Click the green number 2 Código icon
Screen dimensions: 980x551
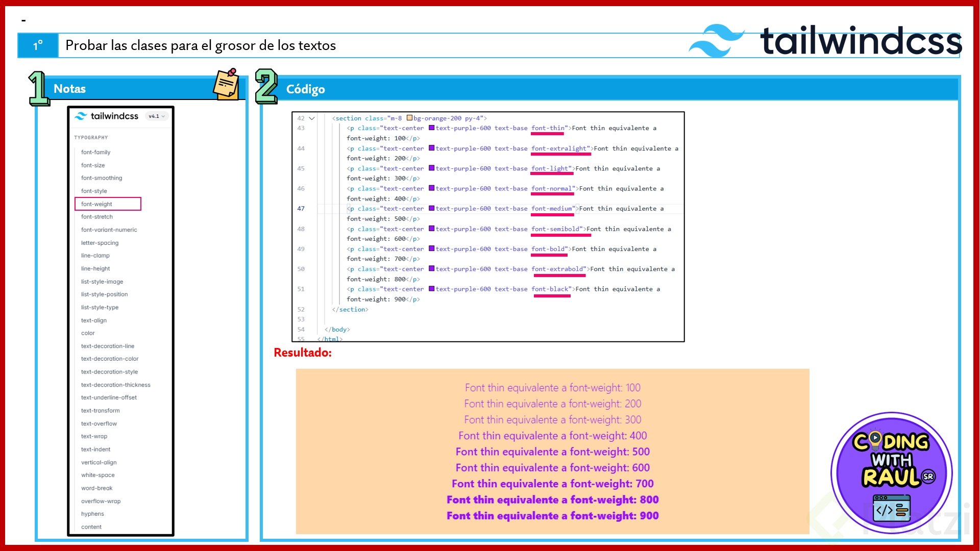[x=266, y=87]
